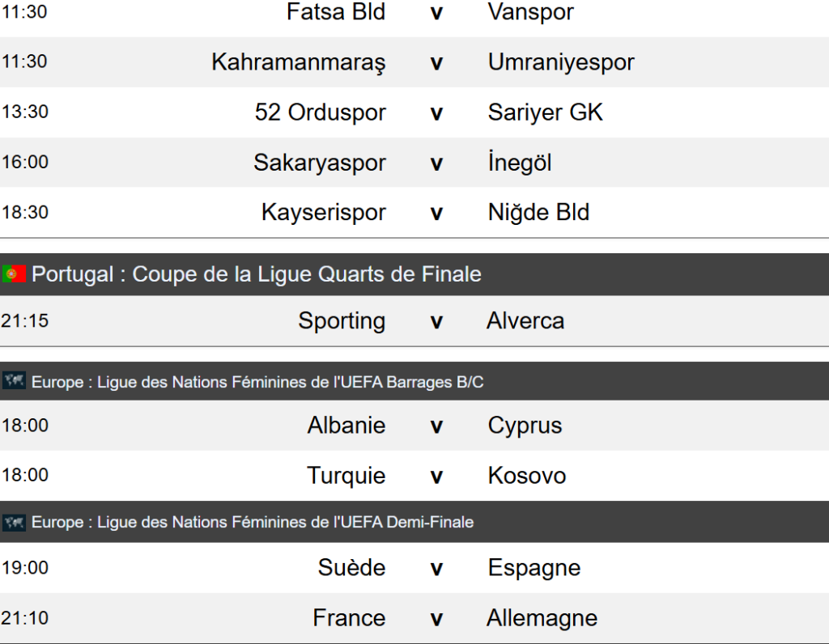Open the Espagne team link
Viewport: 829px width, 644px height.
tap(534, 568)
